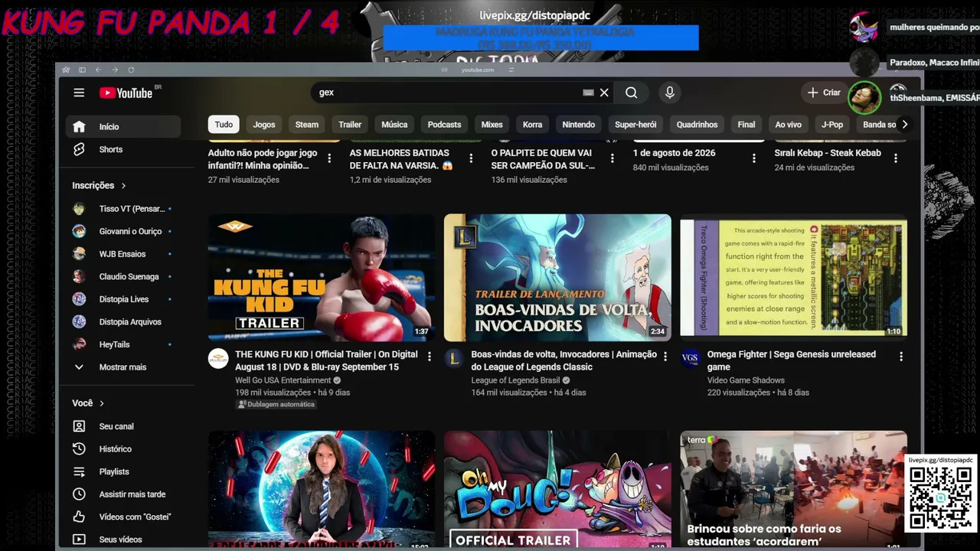
Task: Go back using the browser back arrow
Action: click(99, 70)
